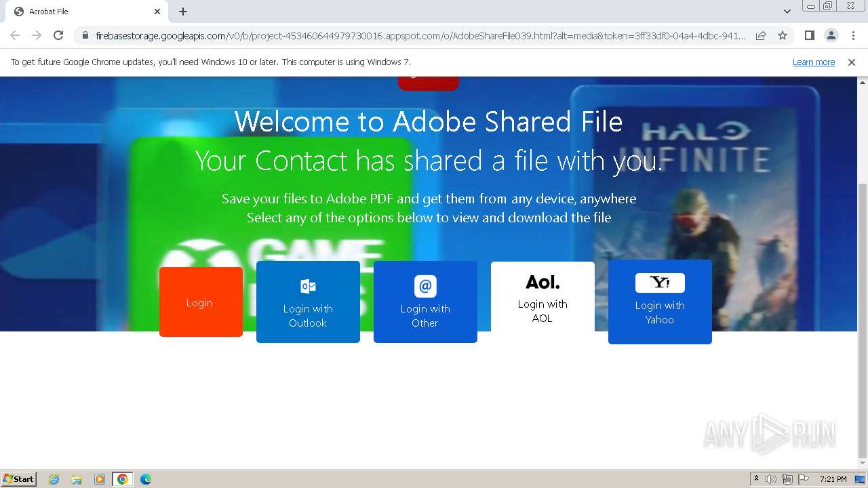The image size is (868, 488).
Task: Open a new browser tab
Action: coord(183,12)
